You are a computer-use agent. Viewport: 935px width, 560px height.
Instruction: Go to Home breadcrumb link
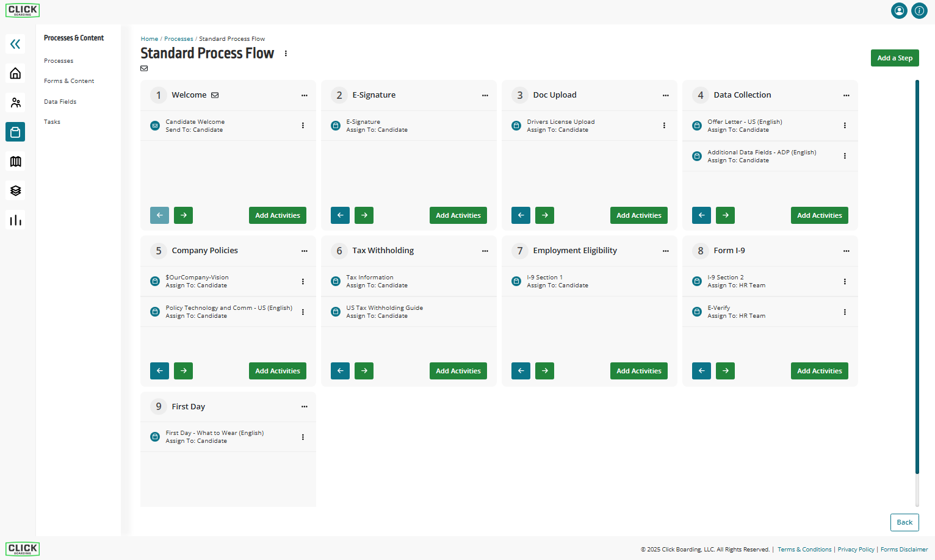(x=150, y=39)
